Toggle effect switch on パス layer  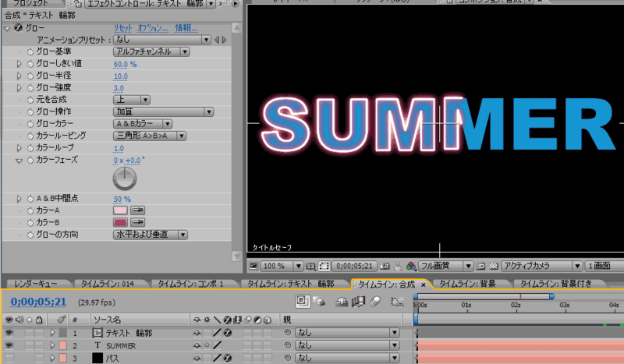tap(227, 358)
